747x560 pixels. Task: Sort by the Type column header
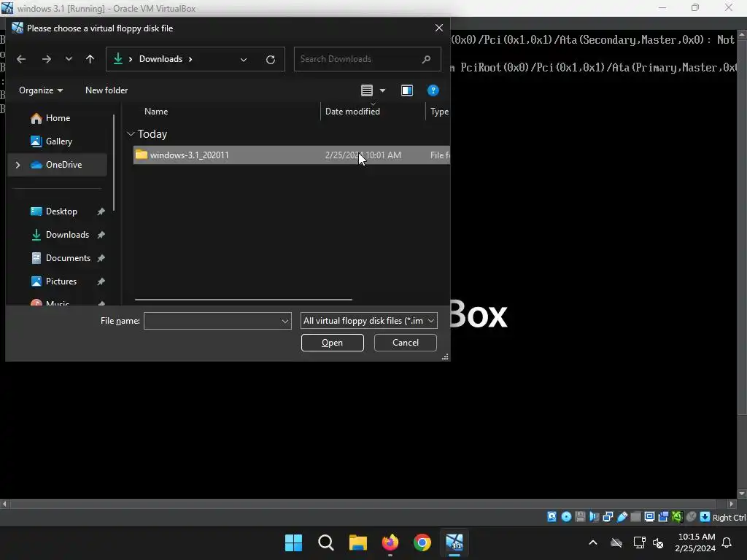coord(438,112)
